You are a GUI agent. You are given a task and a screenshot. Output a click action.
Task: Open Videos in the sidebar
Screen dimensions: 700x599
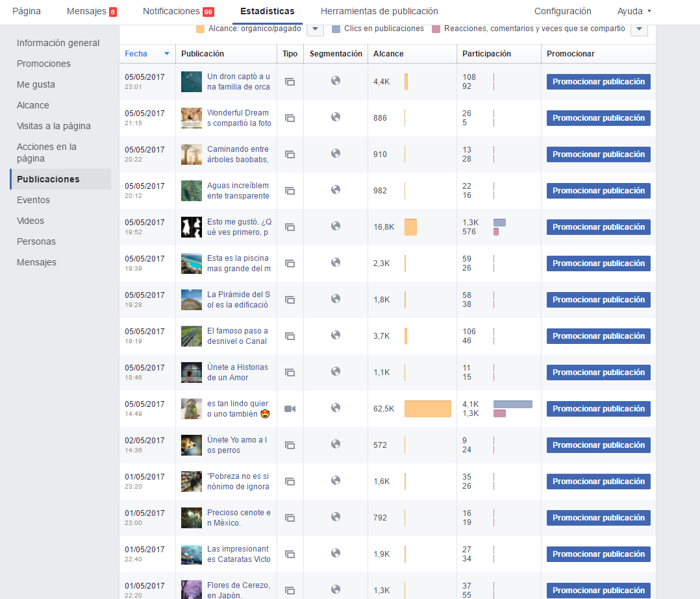click(31, 221)
